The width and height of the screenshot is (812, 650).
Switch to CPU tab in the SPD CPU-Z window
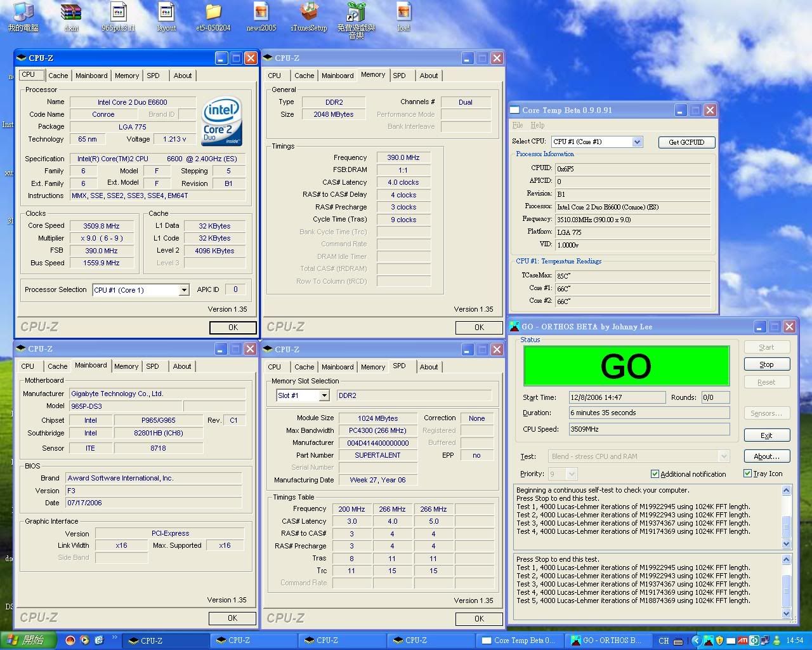(275, 367)
